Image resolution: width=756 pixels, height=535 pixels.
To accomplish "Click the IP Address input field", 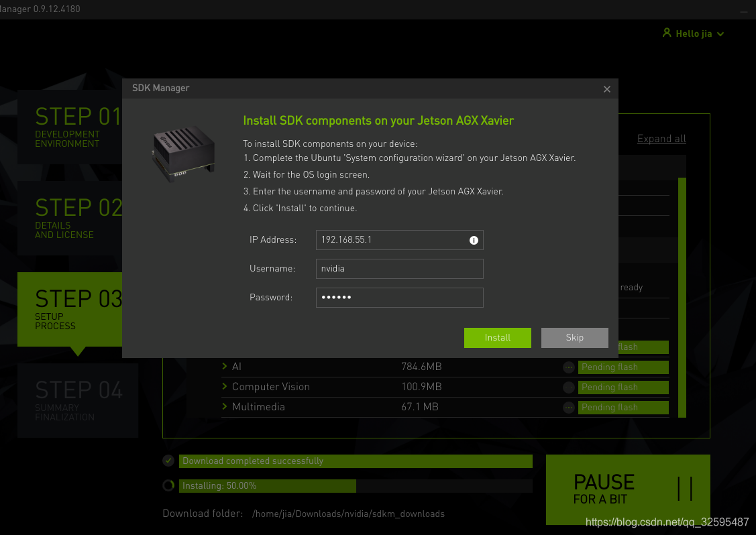I will (399, 239).
